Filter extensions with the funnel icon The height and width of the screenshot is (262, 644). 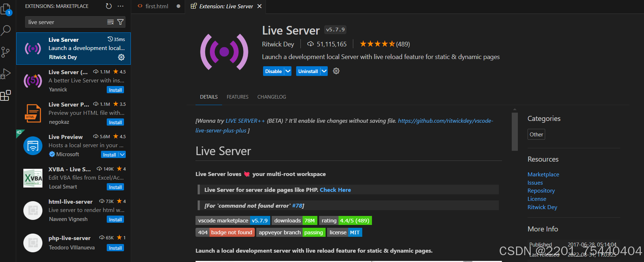point(120,22)
